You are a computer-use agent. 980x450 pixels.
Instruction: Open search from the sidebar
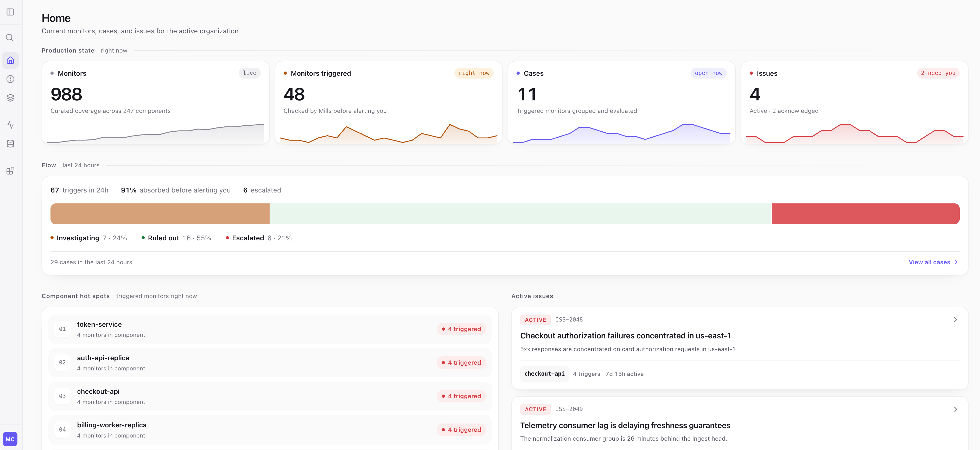10,38
